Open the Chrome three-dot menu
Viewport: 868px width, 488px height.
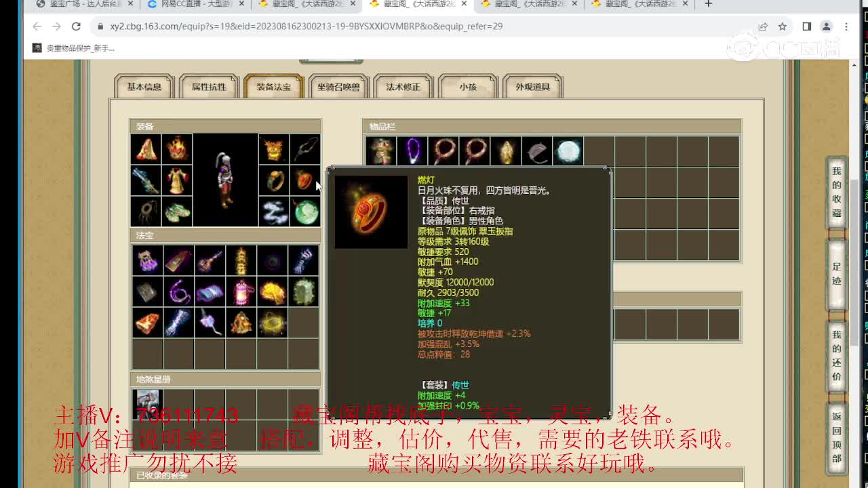click(x=846, y=26)
